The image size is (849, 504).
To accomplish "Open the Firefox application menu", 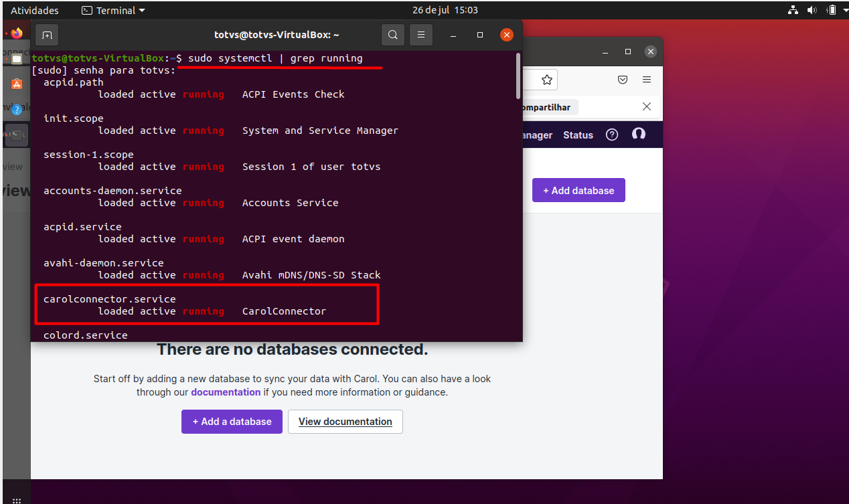I will click(x=646, y=80).
